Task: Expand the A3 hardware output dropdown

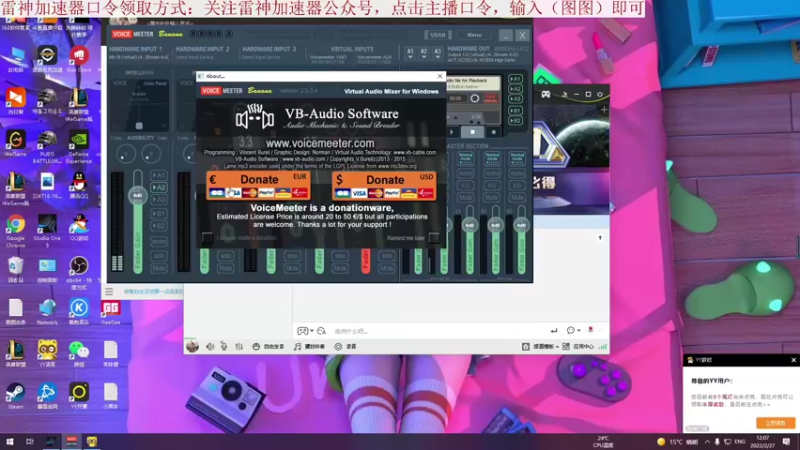Action: pos(437,53)
